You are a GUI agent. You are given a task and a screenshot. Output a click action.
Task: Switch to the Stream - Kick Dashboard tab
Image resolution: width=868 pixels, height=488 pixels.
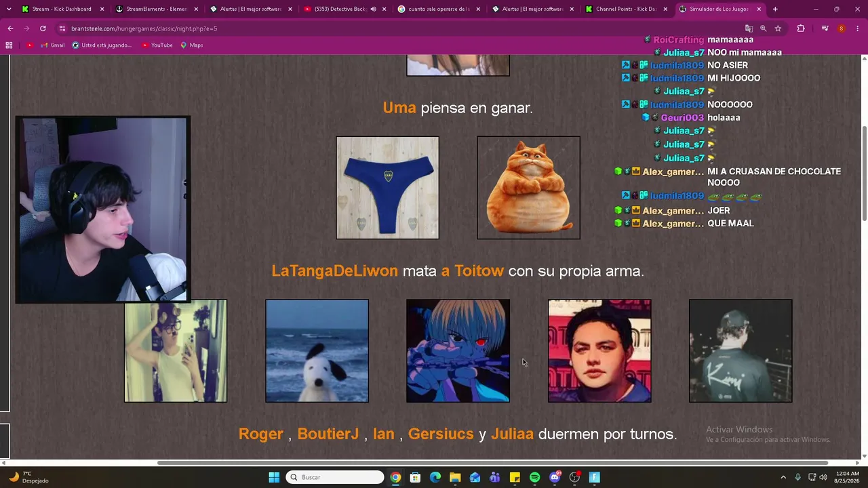(x=62, y=9)
